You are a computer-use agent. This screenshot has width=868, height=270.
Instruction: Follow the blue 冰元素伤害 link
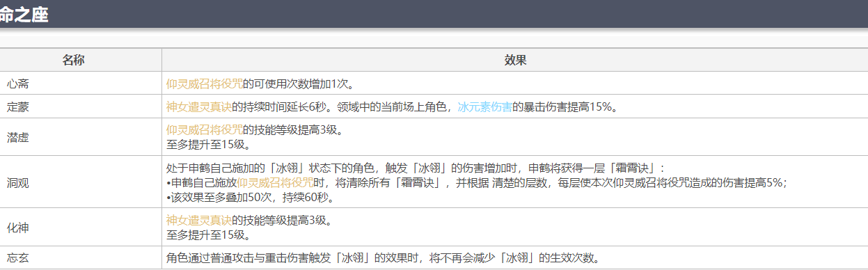(485, 106)
